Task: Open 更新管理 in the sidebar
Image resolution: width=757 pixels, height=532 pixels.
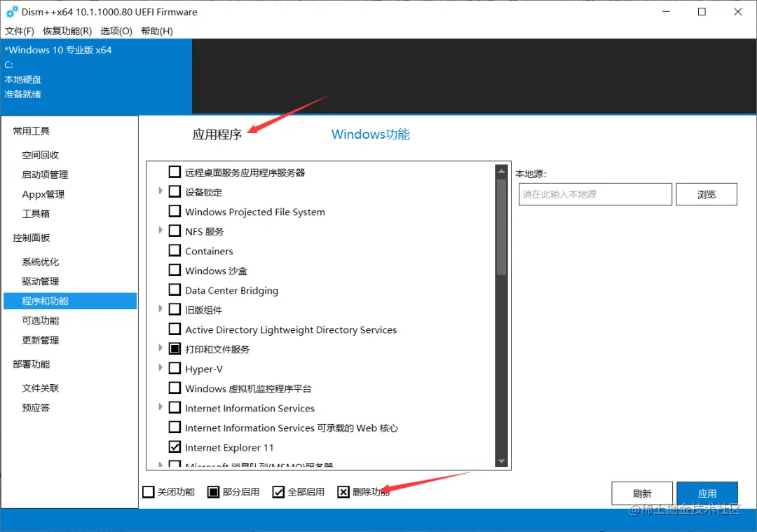Action: [41, 341]
